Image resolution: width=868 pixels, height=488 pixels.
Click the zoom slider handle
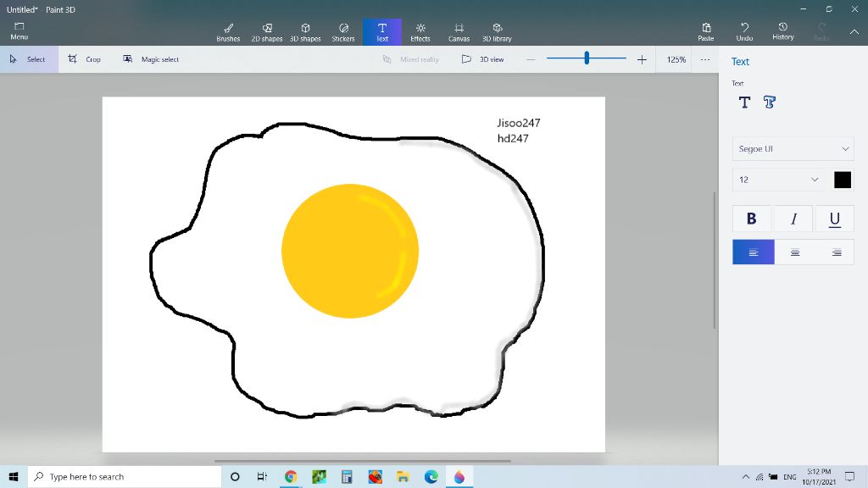click(x=587, y=58)
